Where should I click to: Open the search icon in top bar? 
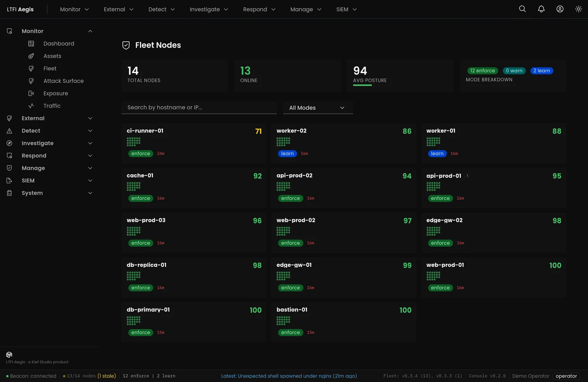click(x=522, y=9)
